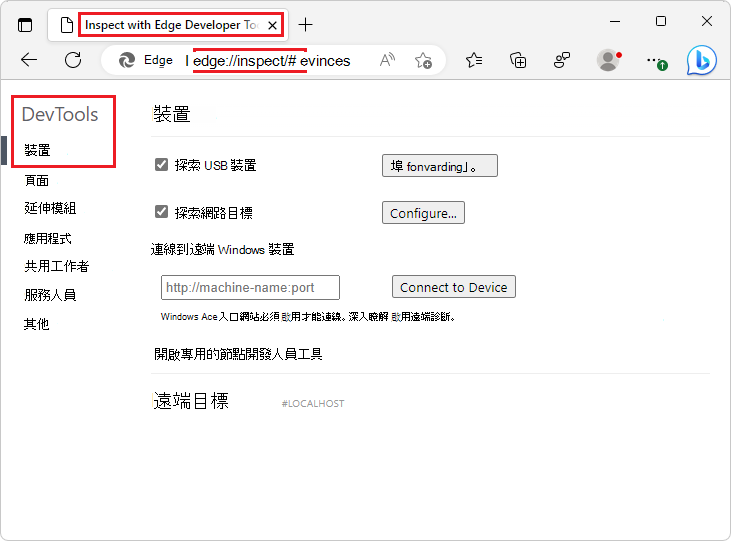Open Collections panel
The image size is (731, 541).
(x=518, y=60)
